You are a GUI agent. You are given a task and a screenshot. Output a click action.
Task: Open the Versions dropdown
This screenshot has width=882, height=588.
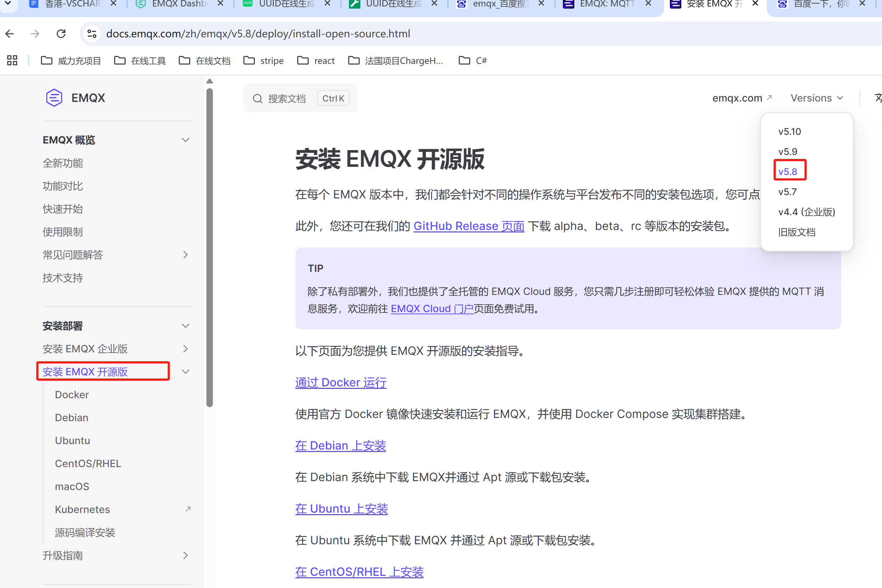[817, 98]
